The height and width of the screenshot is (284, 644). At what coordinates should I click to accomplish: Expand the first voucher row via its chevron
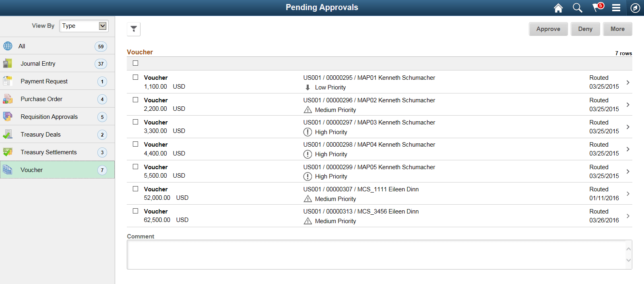[627, 82]
